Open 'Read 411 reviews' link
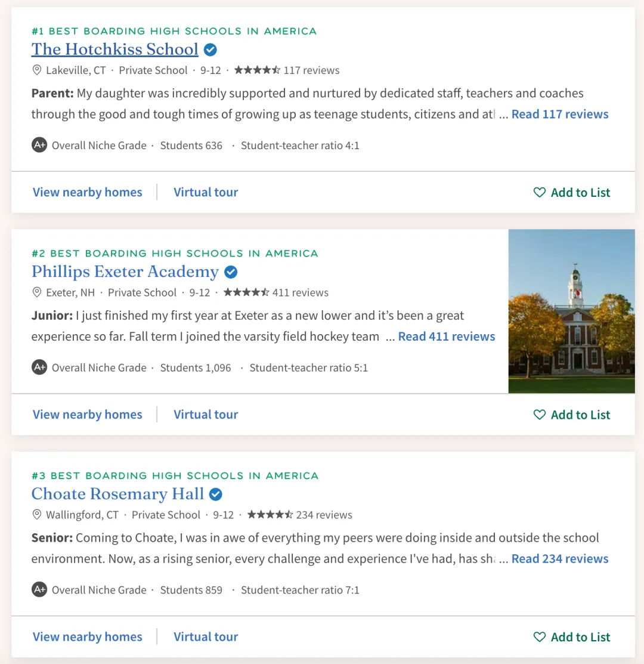The image size is (644, 664). [x=447, y=336]
